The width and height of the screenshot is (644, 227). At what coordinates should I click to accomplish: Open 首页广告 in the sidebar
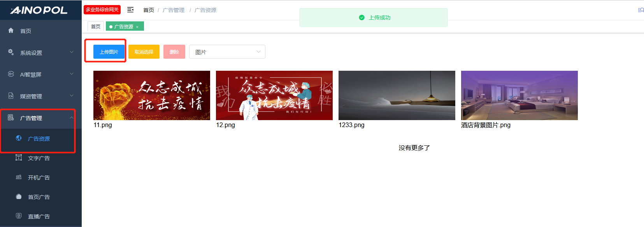[39, 197]
